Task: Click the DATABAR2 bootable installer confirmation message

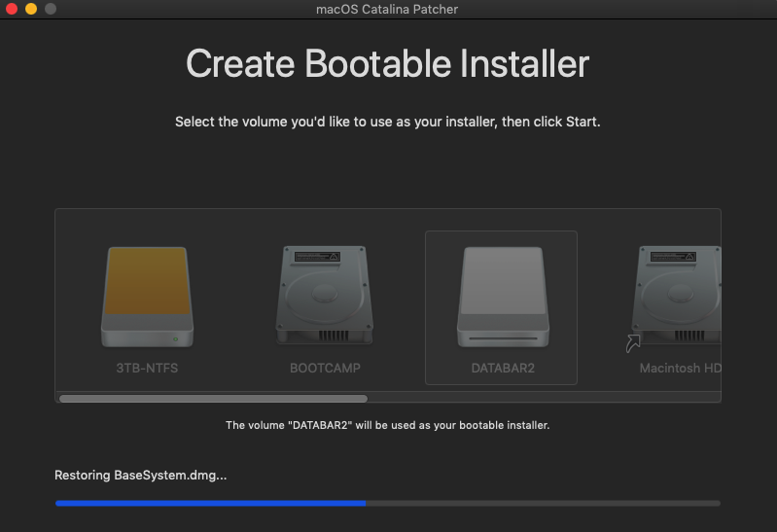Action: [x=387, y=425]
